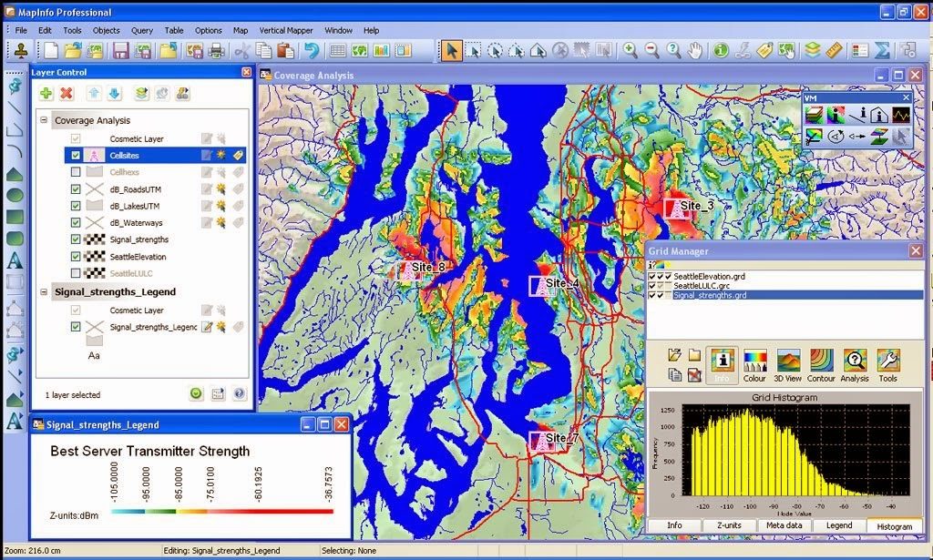The image size is (933, 560).
Task: Open the Tools option in Grid Manager
Action: click(887, 361)
